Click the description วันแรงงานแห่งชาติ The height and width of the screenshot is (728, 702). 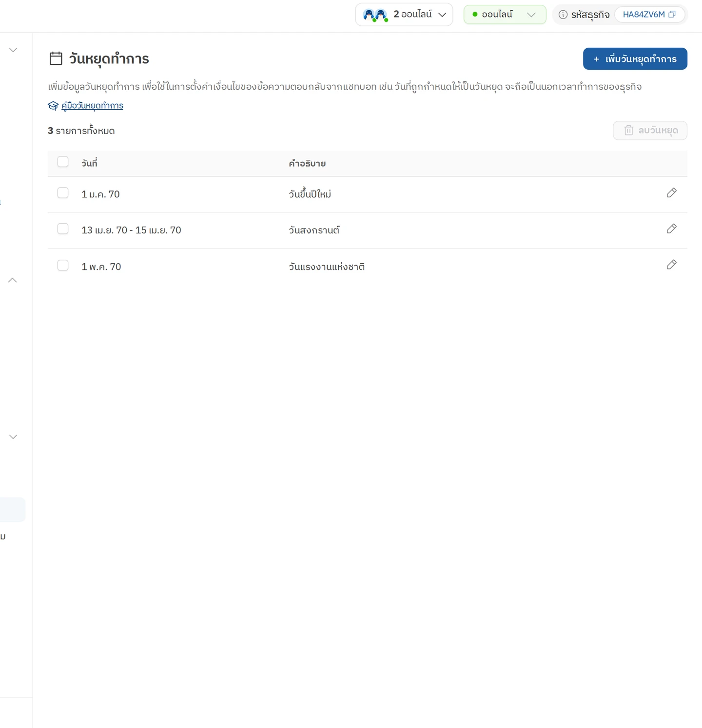point(327,267)
